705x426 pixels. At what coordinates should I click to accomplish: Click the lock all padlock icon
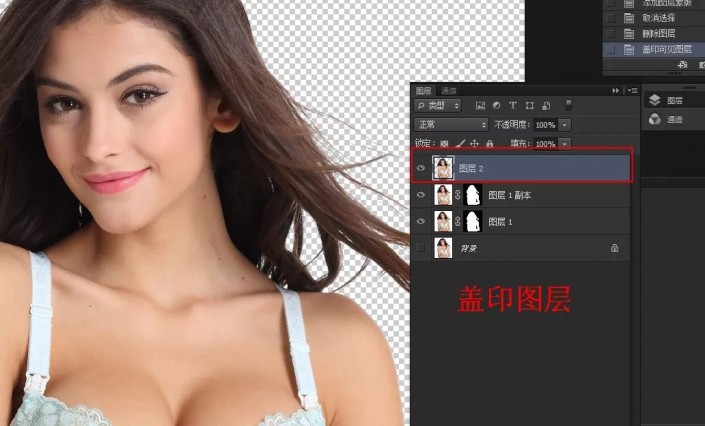pos(490,143)
